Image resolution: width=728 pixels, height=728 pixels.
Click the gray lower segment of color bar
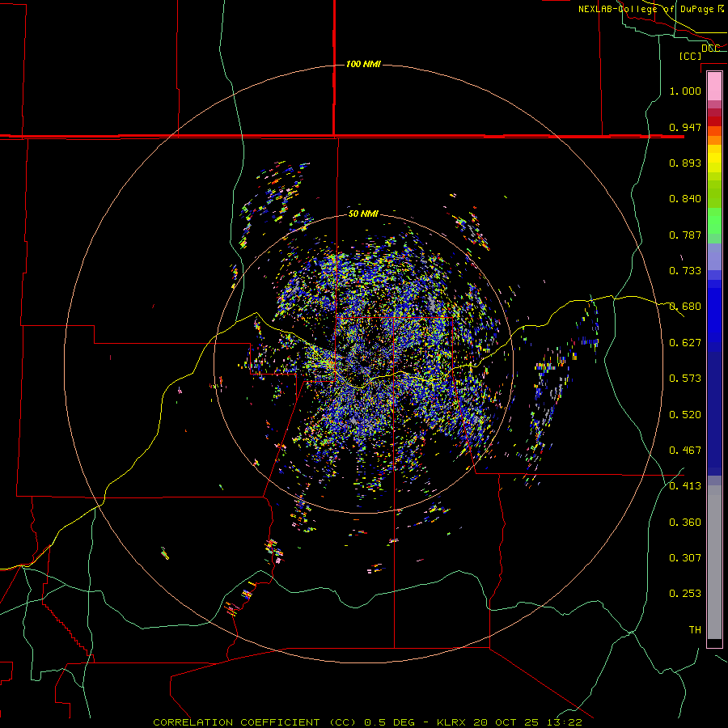click(x=714, y=562)
